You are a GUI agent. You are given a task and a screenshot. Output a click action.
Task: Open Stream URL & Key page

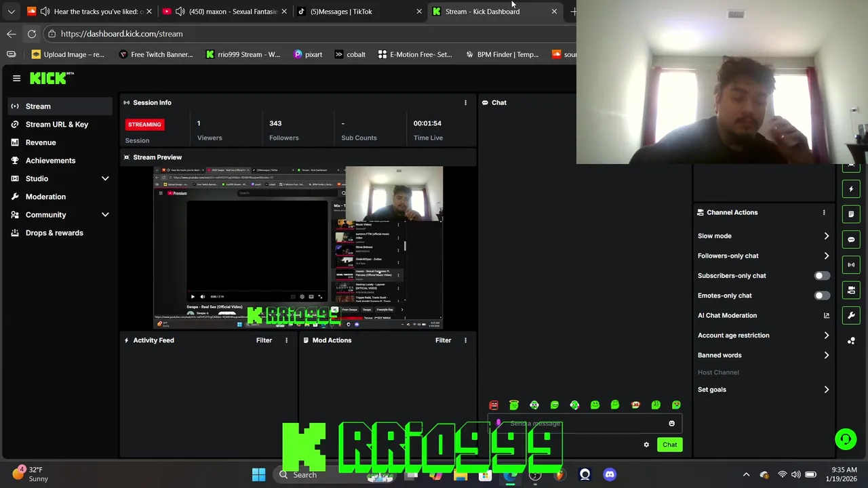(x=60, y=124)
